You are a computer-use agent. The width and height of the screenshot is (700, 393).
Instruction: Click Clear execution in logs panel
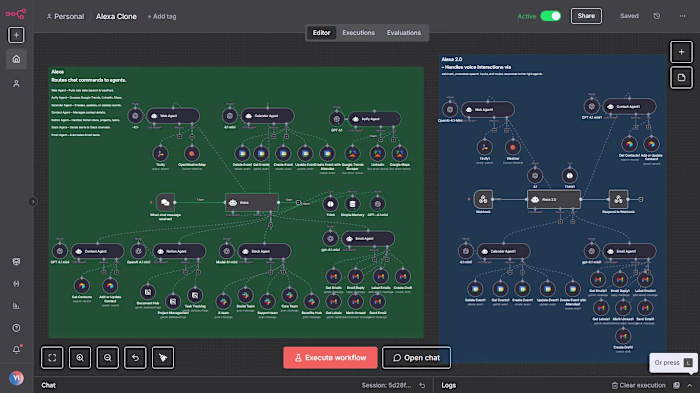click(638, 385)
